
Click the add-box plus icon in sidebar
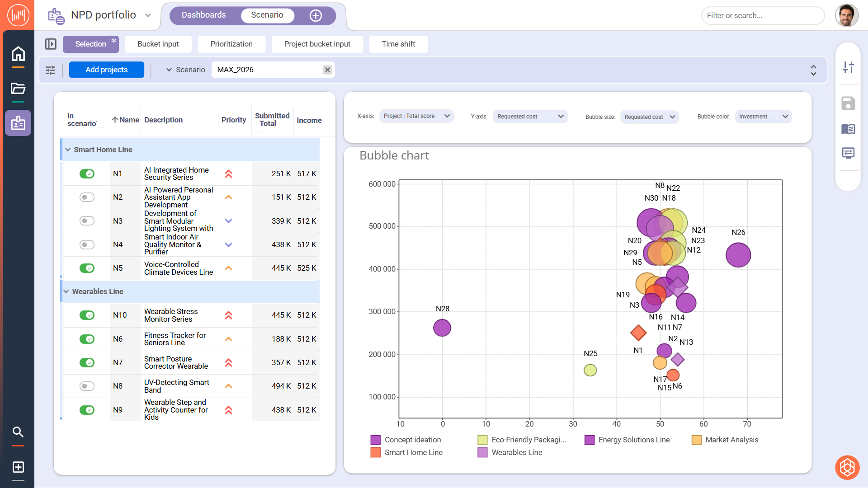pyautogui.click(x=18, y=467)
